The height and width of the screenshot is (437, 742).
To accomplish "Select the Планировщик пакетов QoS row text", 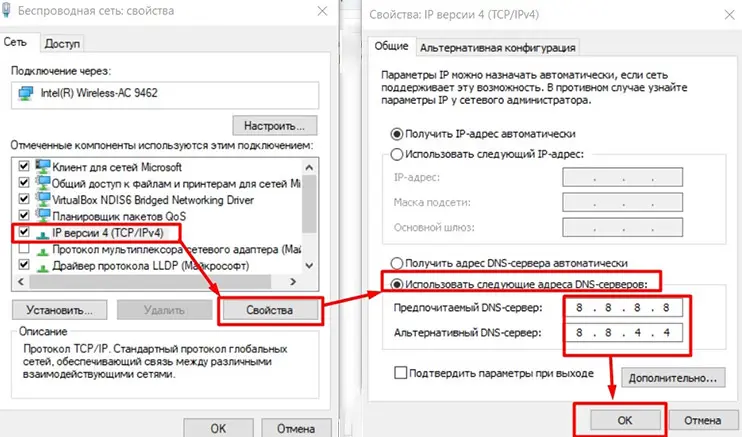I will pyautogui.click(x=119, y=216).
